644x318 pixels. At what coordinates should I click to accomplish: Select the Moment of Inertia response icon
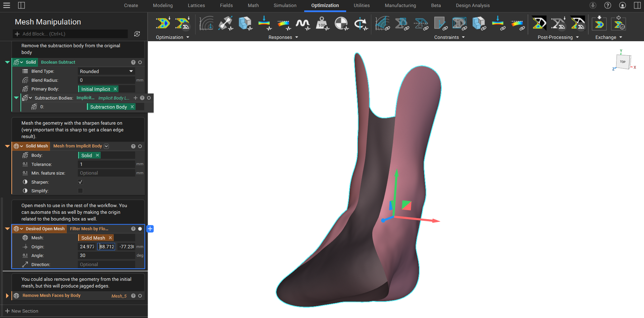point(361,23)
